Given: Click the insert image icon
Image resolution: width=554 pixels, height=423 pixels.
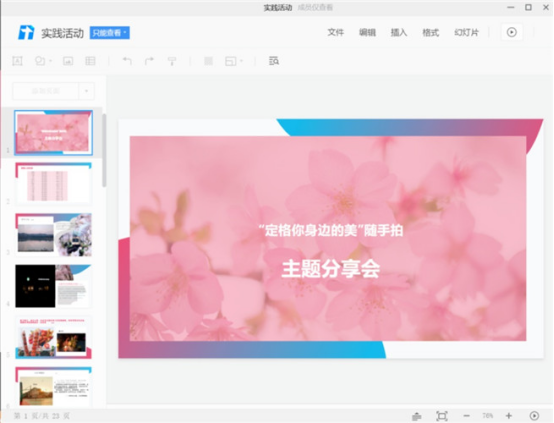Looking at the screenshot, I should [68, 61].
